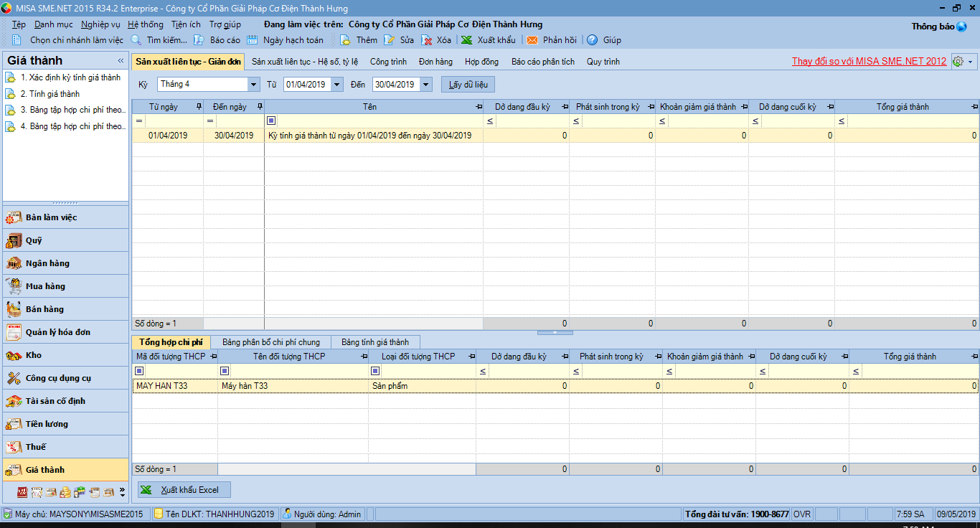The width and height of the screenshot is (980, 528).
Task: Add a new record with the Thêm icon
Action: (x=345, y=40)
